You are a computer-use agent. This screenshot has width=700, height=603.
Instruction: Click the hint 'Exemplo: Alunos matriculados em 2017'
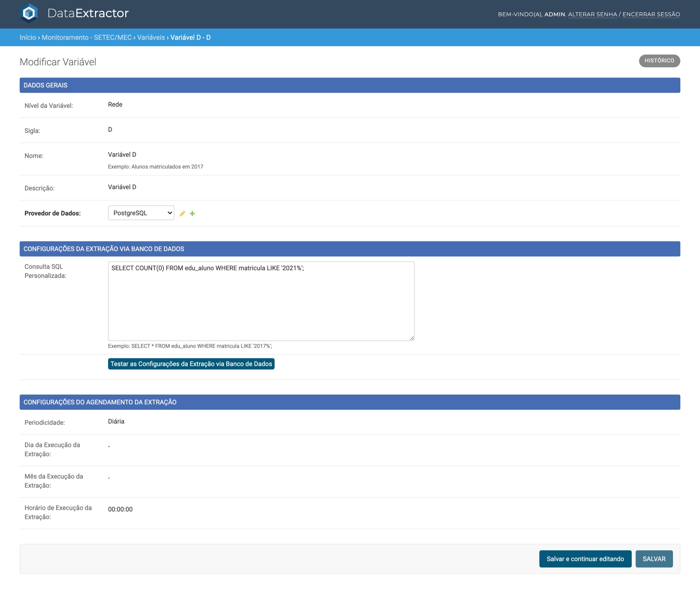[156, 166]
